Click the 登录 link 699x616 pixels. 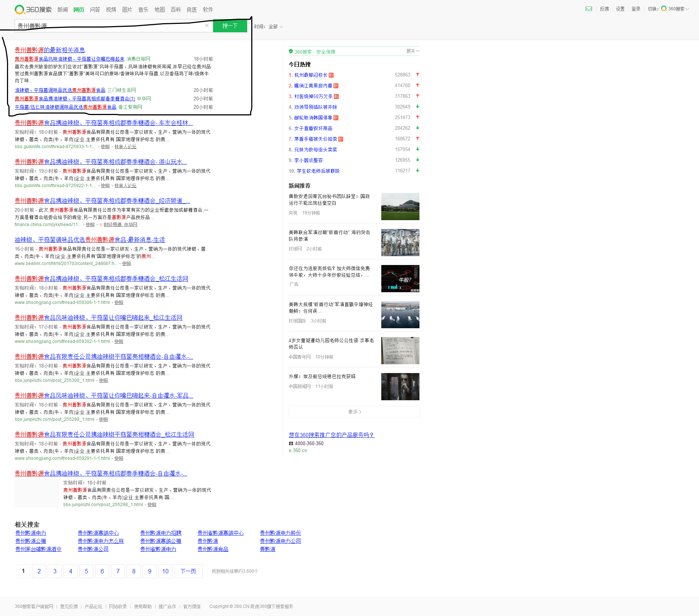[636, 9]
